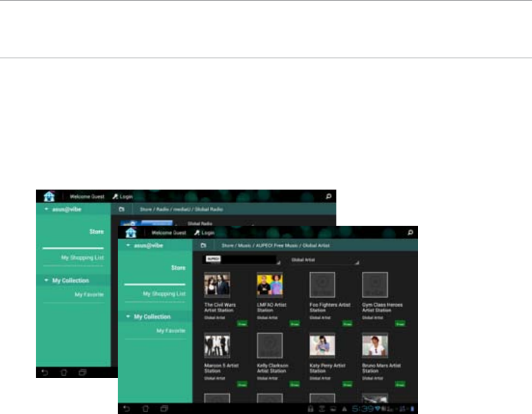Open the Global Radio dropdown in the back window

pos(220,224)
